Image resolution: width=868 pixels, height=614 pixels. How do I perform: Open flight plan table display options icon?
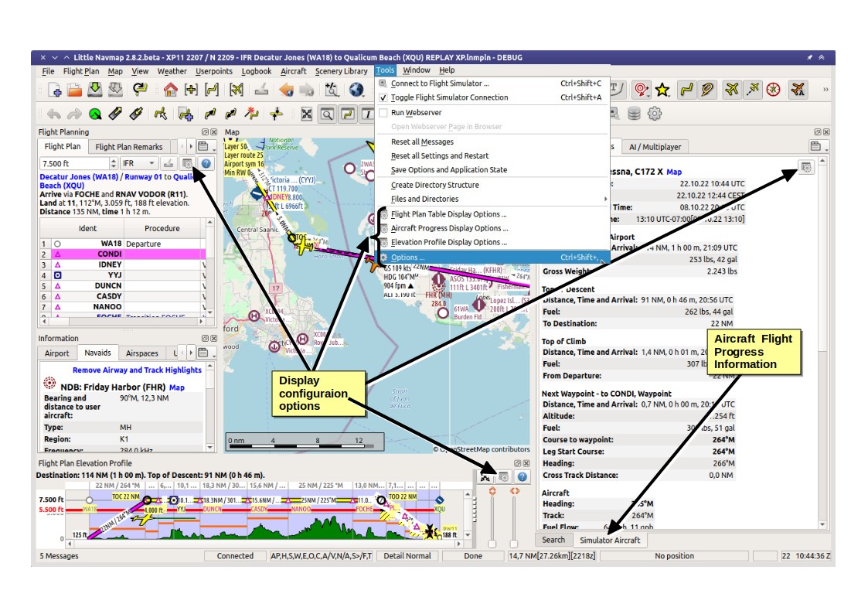tap(187, 163)
